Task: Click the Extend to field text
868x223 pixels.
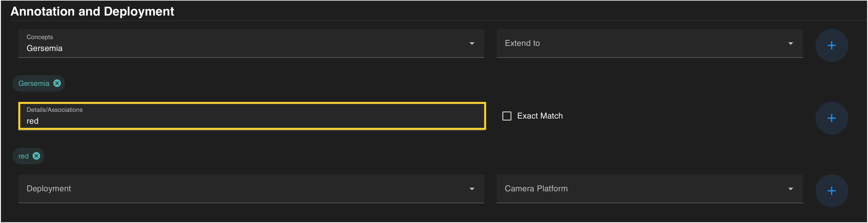Action: click(522, 43)
